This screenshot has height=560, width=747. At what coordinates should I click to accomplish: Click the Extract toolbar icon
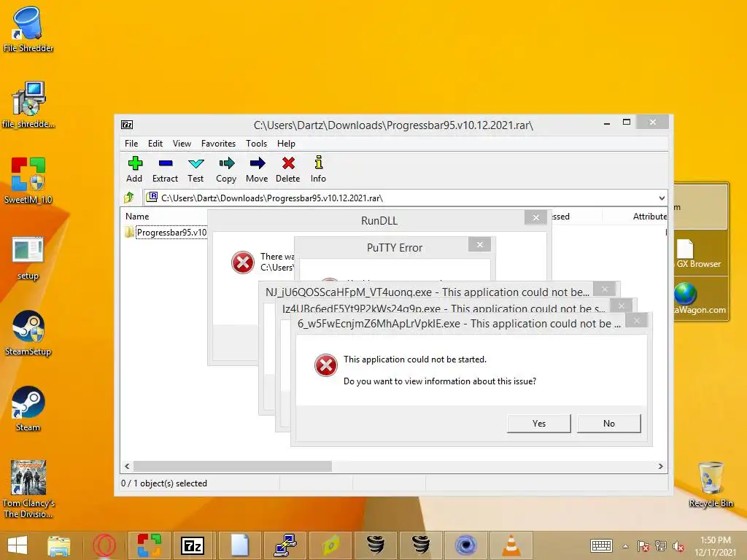pos(165,169)
